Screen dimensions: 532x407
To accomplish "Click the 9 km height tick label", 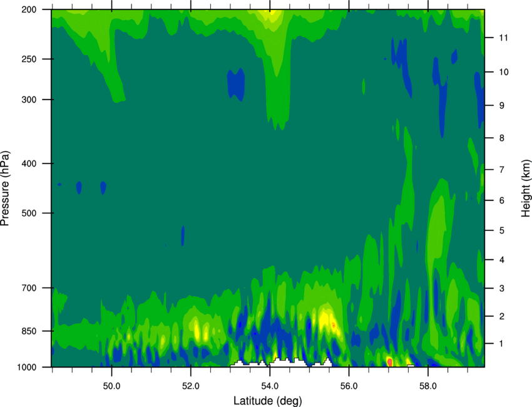I will (502, 106).
